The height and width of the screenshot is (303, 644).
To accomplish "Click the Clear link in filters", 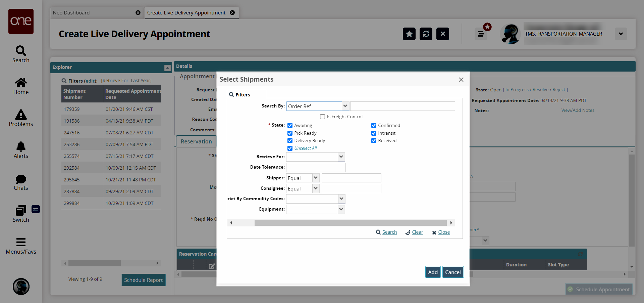I will 417,232.
